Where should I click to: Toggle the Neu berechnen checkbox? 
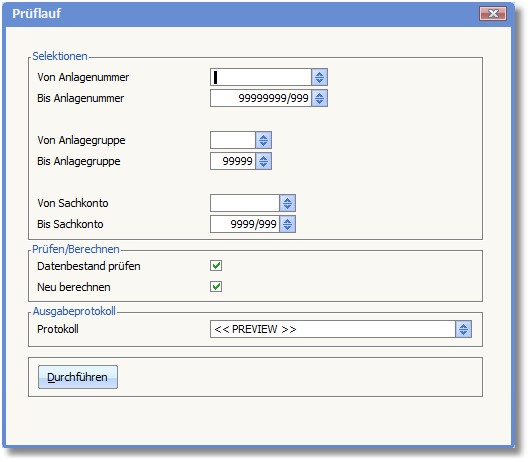216,287
